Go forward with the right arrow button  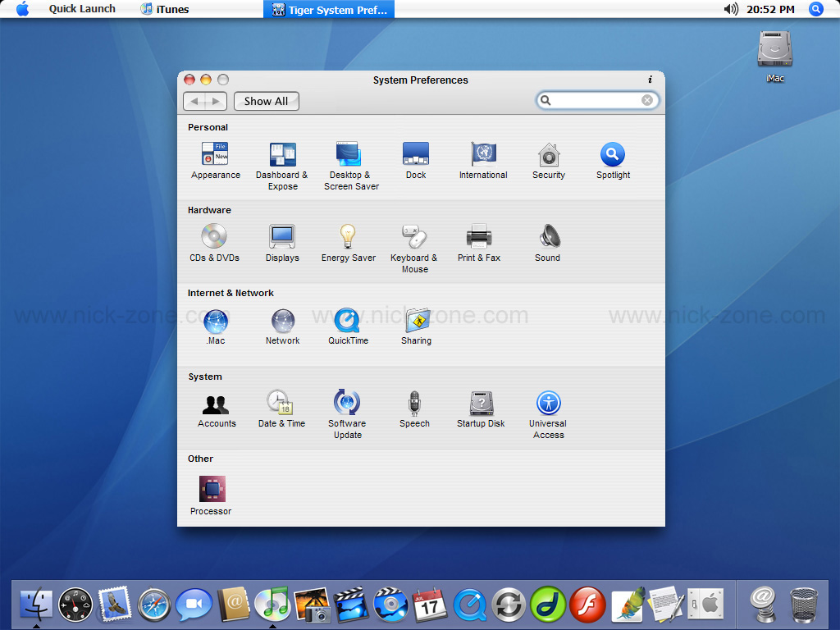tap(216, 101)
